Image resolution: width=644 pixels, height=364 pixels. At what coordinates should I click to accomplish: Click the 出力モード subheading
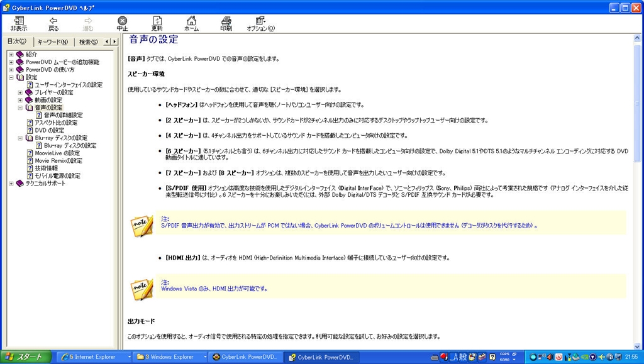click(142, 321)
